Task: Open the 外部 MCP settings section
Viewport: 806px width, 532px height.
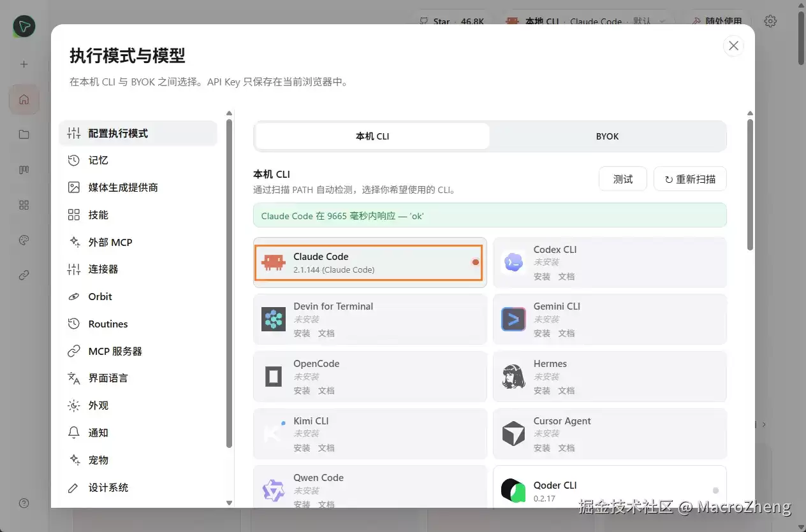Action: coord(138,242)
